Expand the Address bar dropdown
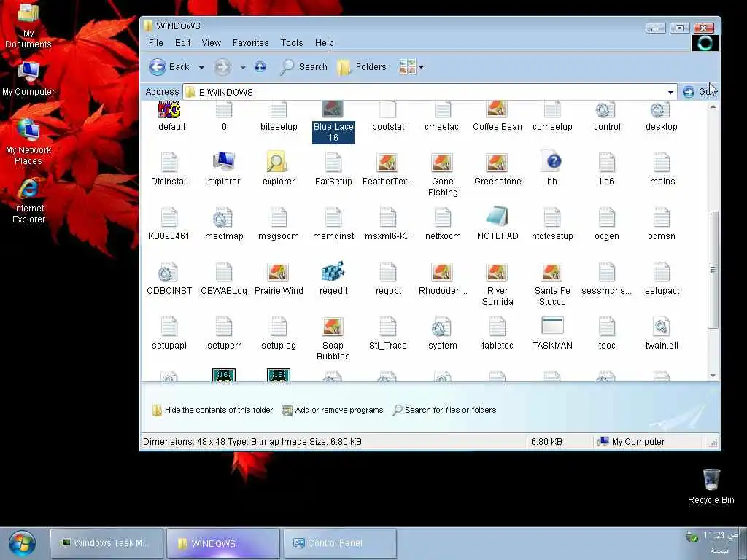 tap(670, 93)
